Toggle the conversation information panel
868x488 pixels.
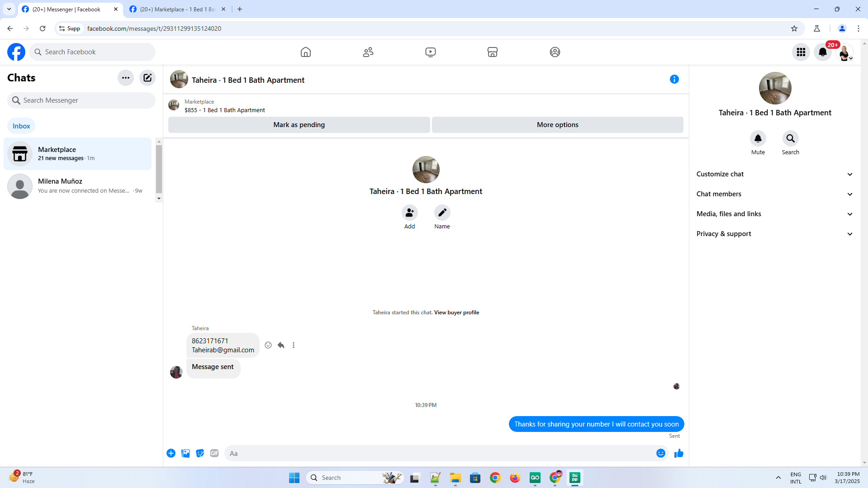674,79
